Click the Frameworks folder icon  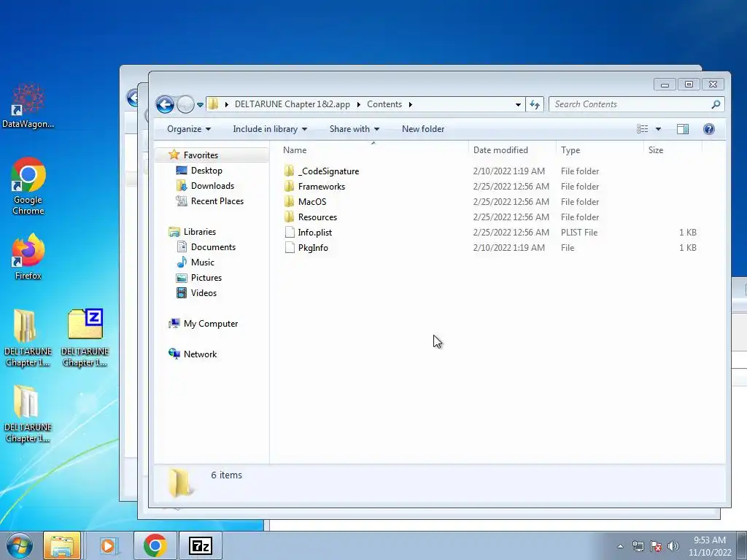(x=289, y=186)
